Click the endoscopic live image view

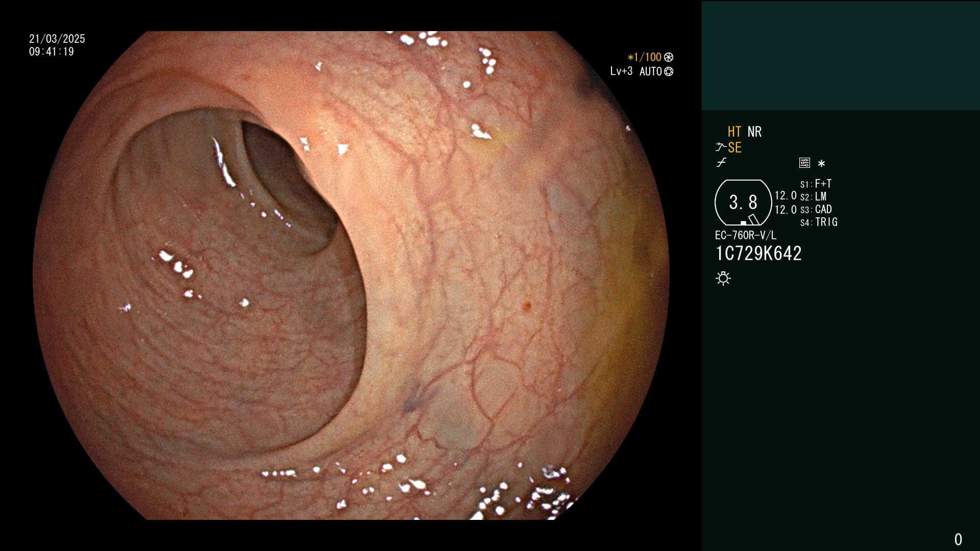(351, 275)
